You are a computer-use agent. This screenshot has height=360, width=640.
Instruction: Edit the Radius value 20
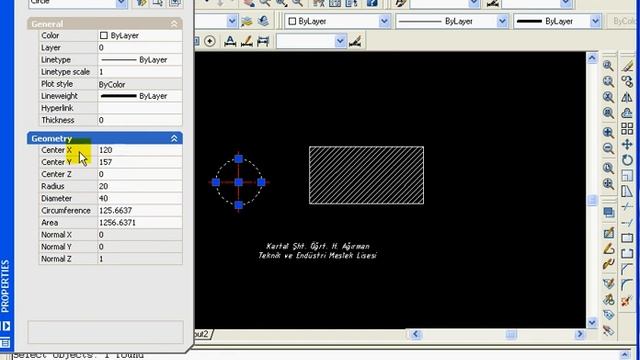(140, 187)
